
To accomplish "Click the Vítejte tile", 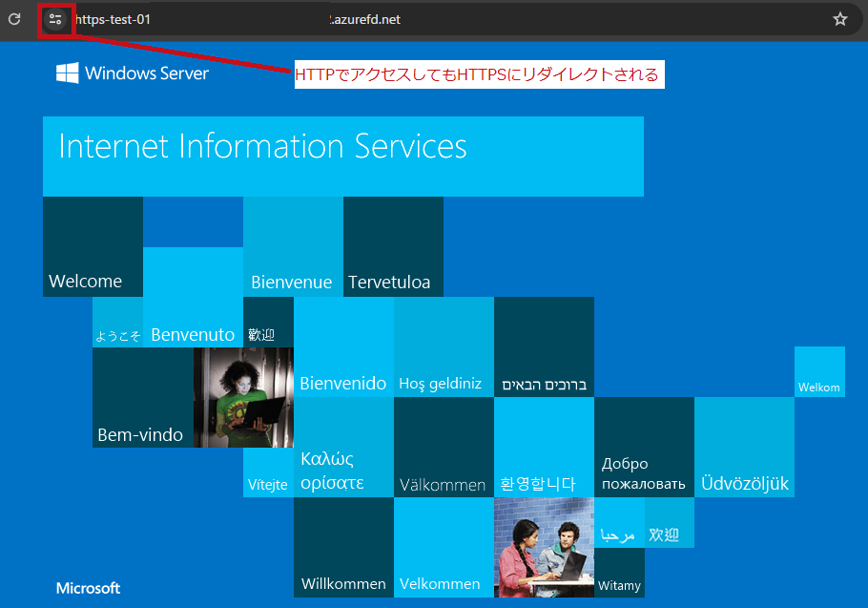I will [x=268, y=472].
